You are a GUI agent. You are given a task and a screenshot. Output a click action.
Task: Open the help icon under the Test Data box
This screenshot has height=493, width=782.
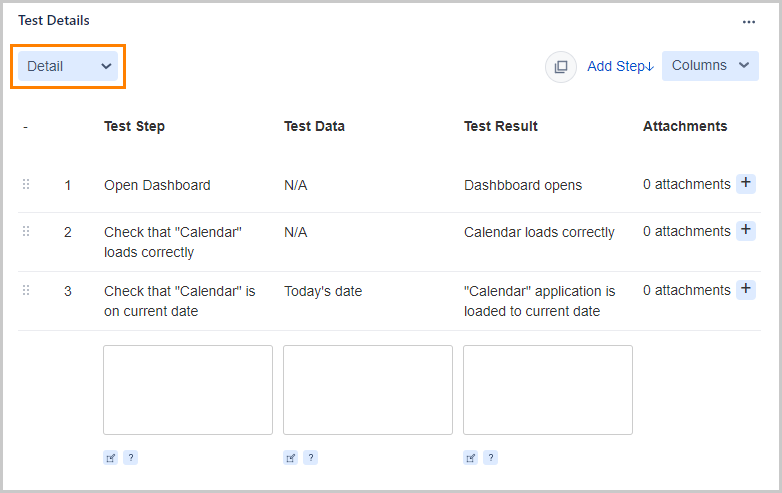pyautogui.click(x=311, y=458)
